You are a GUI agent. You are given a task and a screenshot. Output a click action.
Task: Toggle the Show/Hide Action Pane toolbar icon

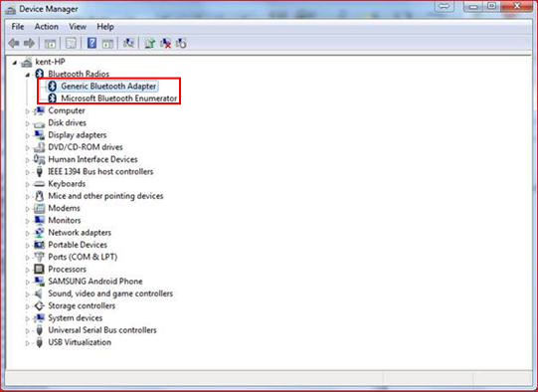pyautogui.click(x=107, y=43)
